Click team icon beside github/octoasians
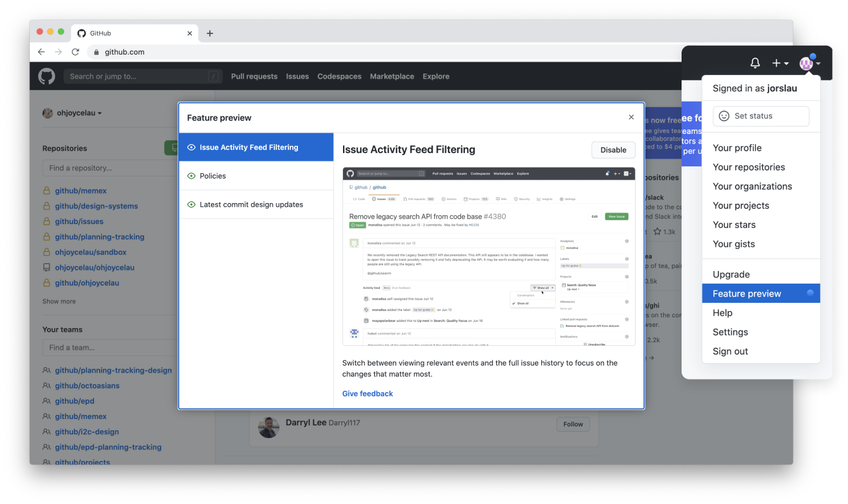This screenshot has width=848, height=504. tap(46, 385)
